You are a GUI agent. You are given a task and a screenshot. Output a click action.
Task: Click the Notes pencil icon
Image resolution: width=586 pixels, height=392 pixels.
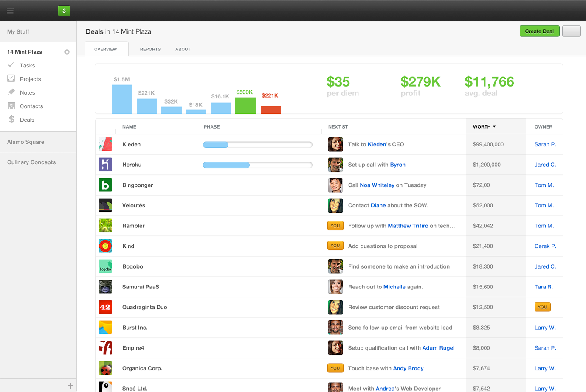[11, 92]
